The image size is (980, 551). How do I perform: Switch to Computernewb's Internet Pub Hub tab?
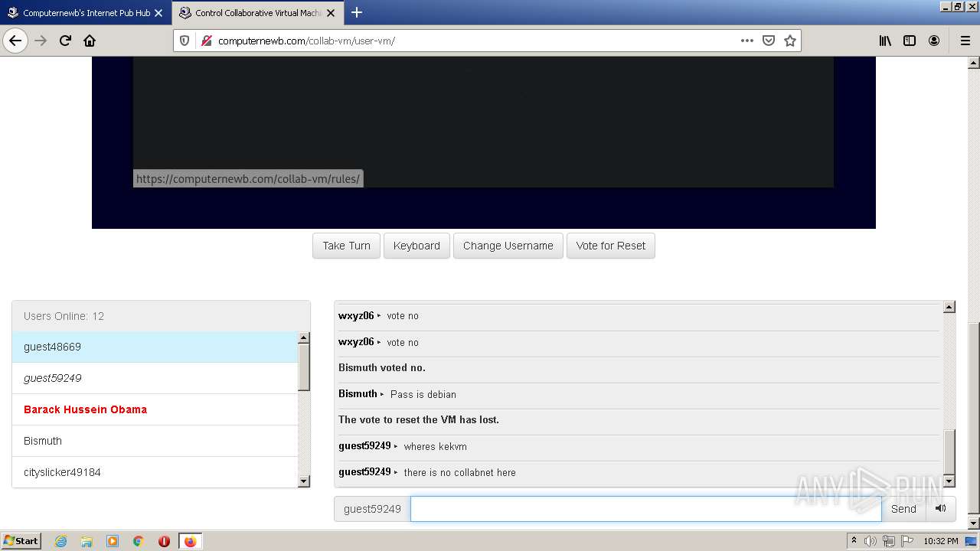86,13
